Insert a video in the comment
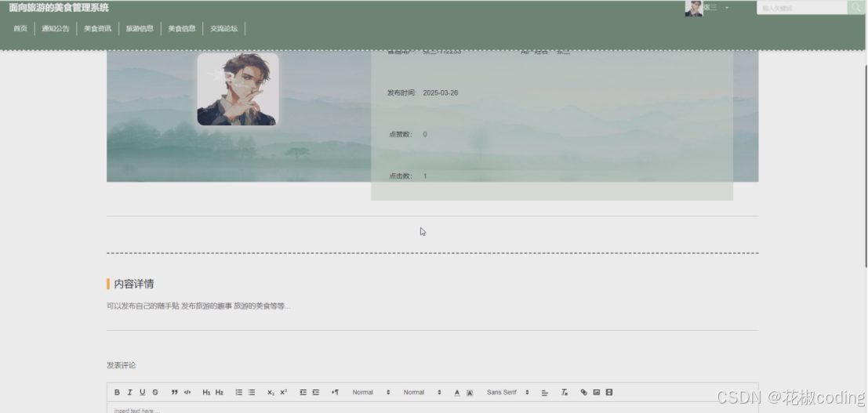 coord(609,392)
